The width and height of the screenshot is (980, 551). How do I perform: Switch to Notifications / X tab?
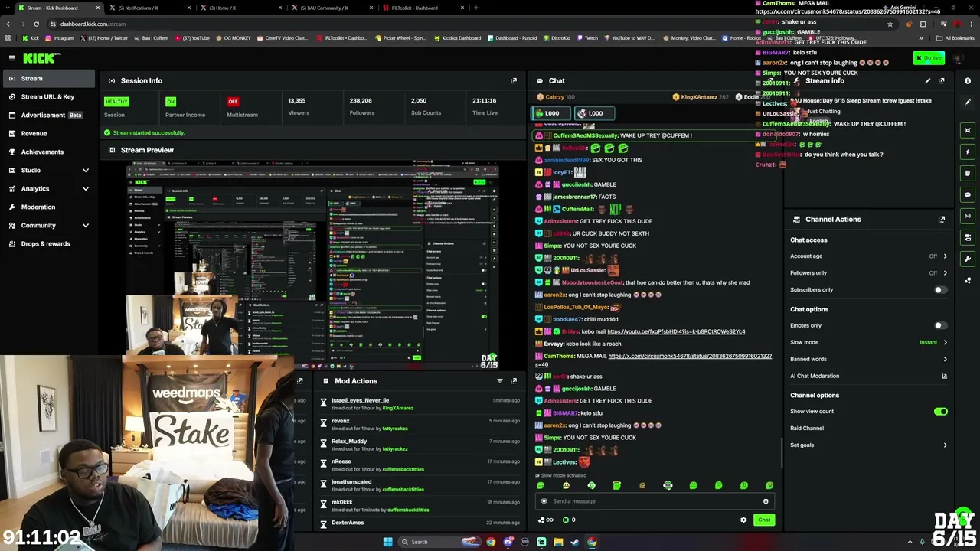[x=149, y=8]
